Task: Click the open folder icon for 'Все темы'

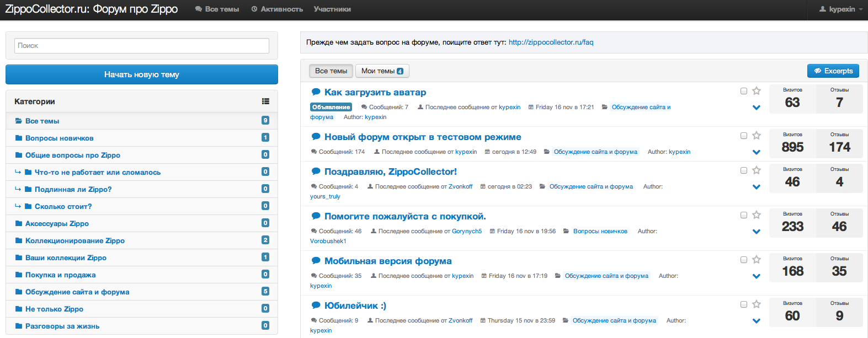Action: [19, 121]
